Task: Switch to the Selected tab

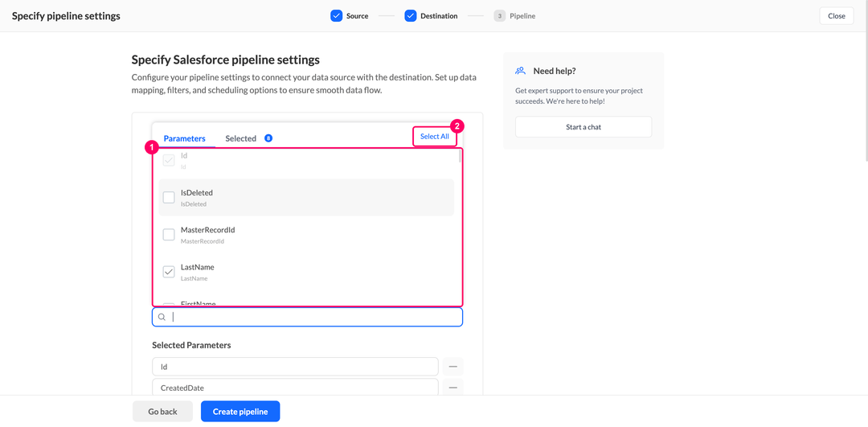Action: pyautogui.click(x=241, y=138)
